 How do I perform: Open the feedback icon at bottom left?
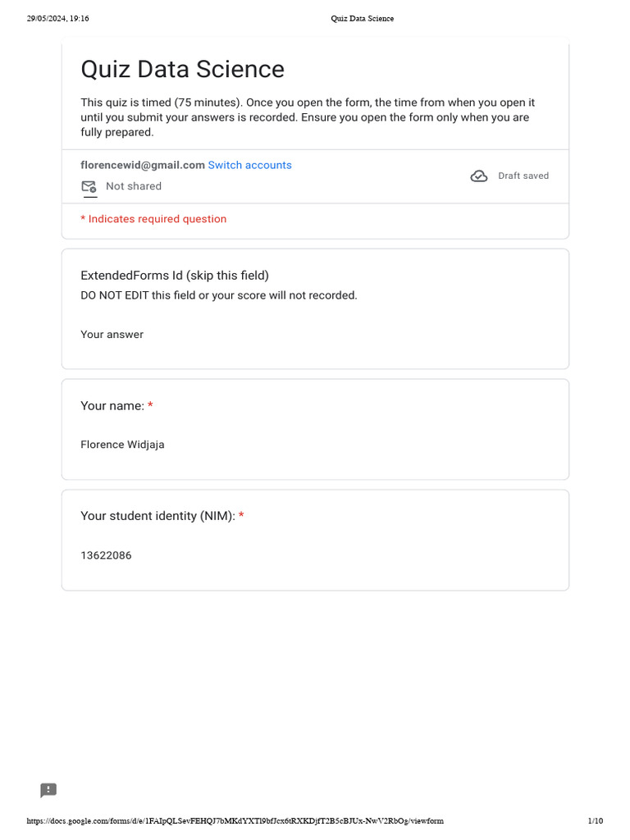pyautogui.click(x=48, y=790)
